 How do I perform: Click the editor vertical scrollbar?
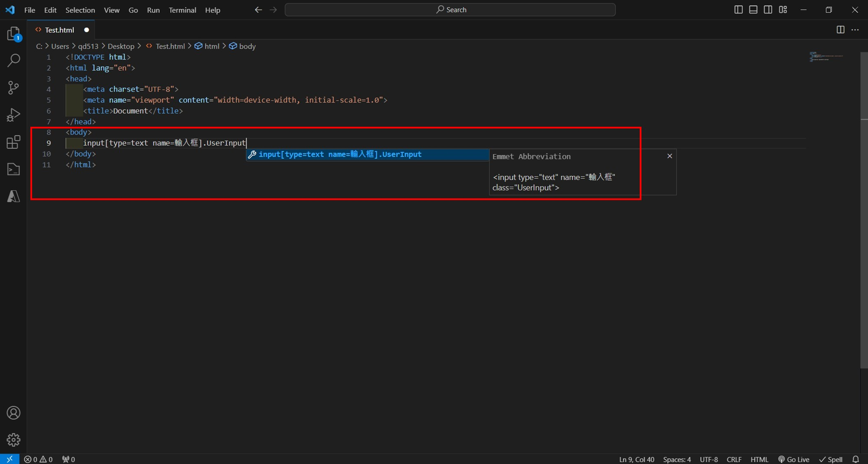click(x=864, y=210)
